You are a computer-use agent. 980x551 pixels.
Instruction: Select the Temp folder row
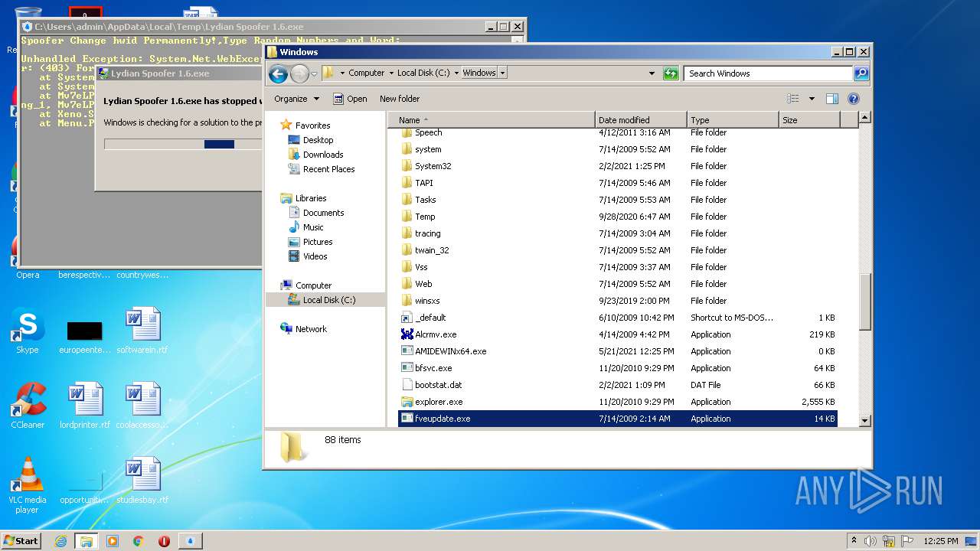click(x=618, y=217)
